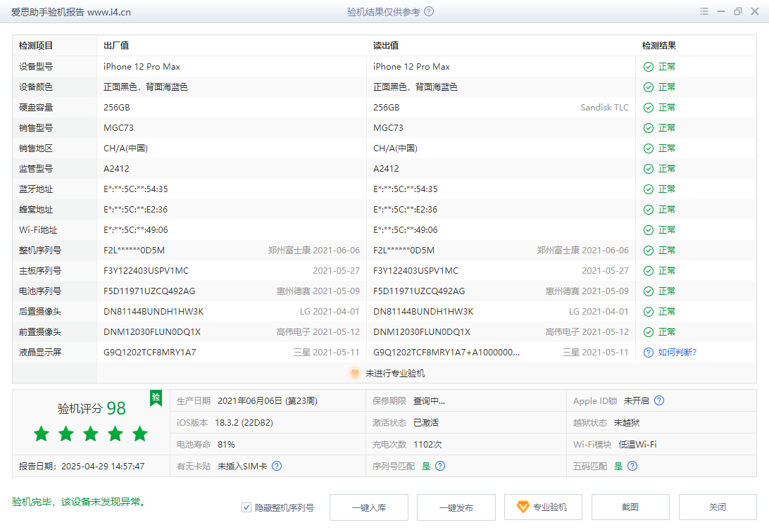Screen dimensions: 769x532
Task: Click check icon in 前置摄像头 row
Action: (x=649, y=332)
